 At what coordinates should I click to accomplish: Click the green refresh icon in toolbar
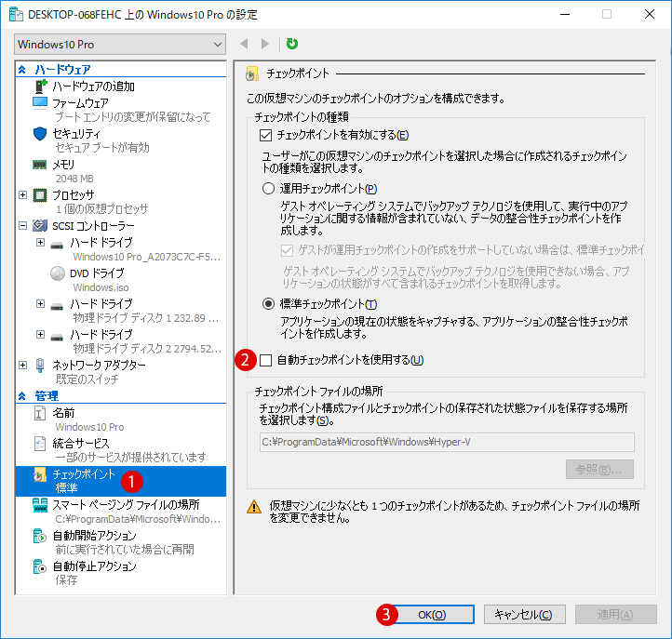tap(292, 44)
